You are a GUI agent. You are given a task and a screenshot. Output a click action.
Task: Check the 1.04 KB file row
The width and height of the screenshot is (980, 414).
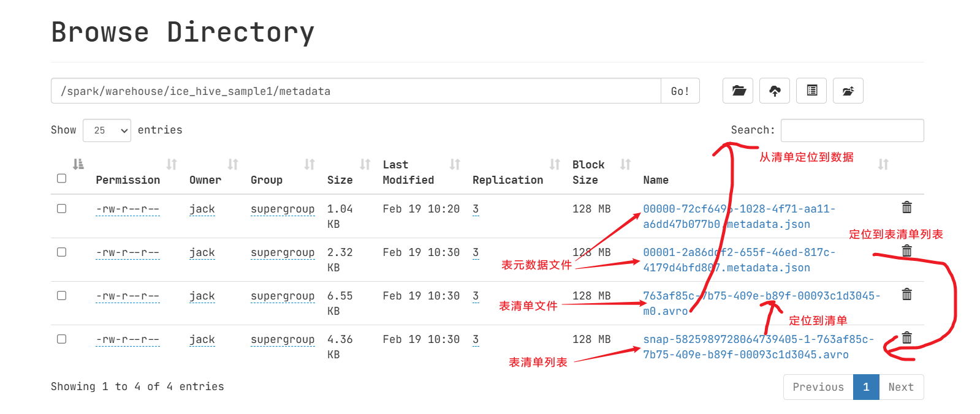(61, 208)
